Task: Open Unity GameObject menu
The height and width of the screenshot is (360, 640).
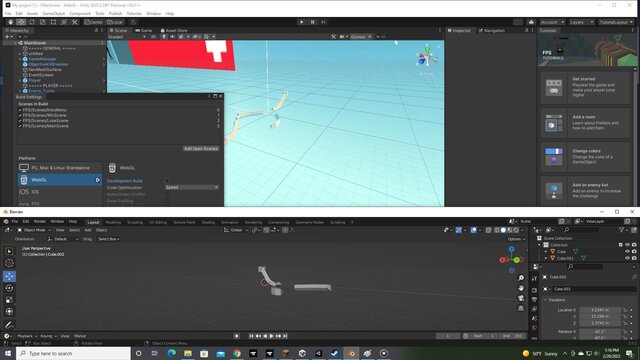Action: pyautogui.click(x=53, y=13)
